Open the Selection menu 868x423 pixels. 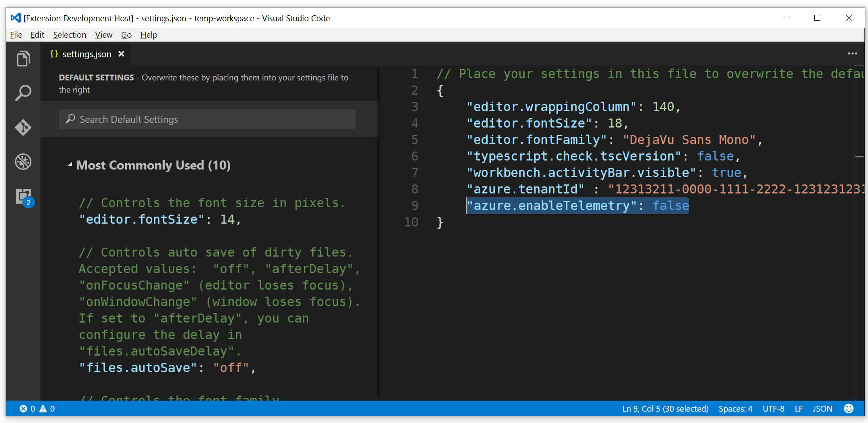pyautogui.click(x=69, y=35)
